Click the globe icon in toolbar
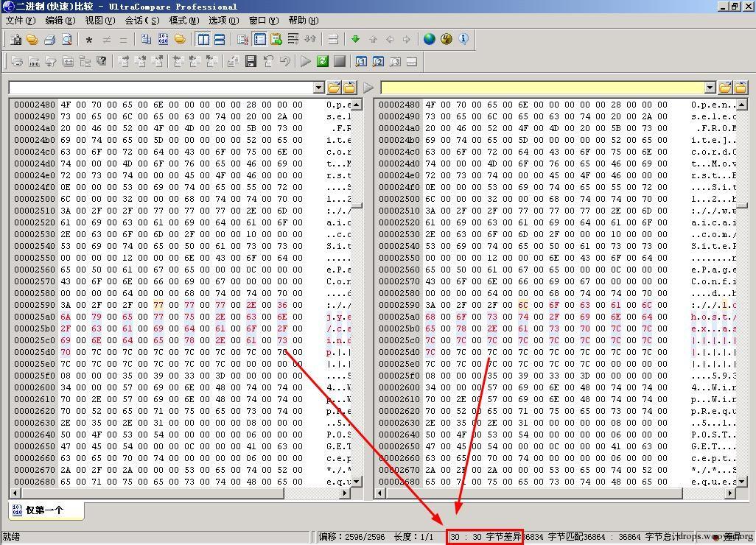The height and width of the screenshot is (545, 756). 430,40
